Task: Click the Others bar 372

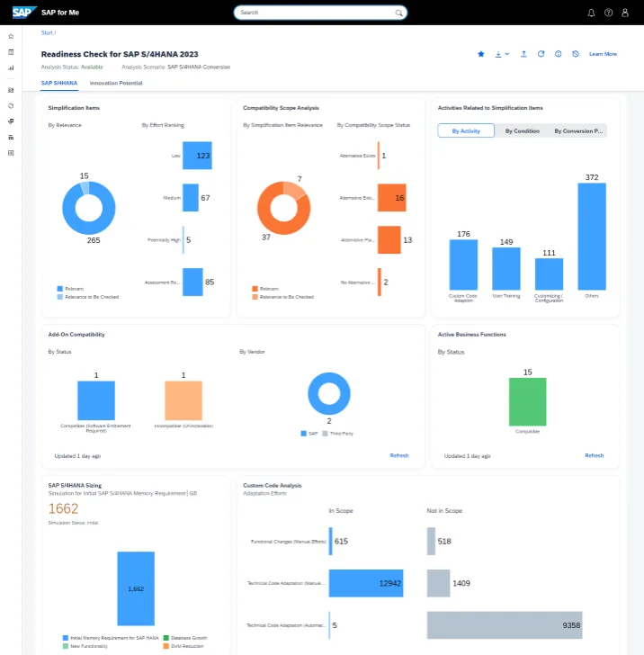Action: tap(592, 237)
